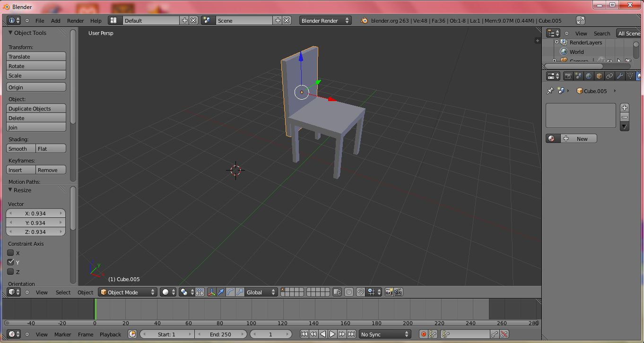Image resolution: width=644 pixels, height=343 pixels.
Task: Open the Add menu in the top header
Action: [56, 20]
